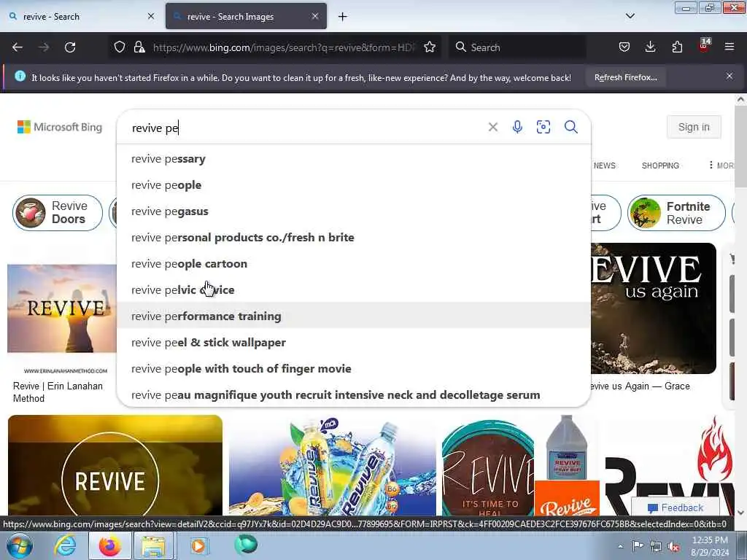Click the address bar URL
Image resolution: width=747 pixels, height=560 pixels.
pyautogui.click(x=285, y=47)
